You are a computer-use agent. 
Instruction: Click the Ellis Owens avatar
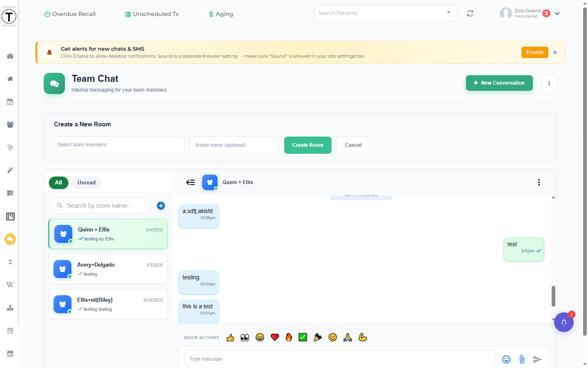(x=506, y=13)
